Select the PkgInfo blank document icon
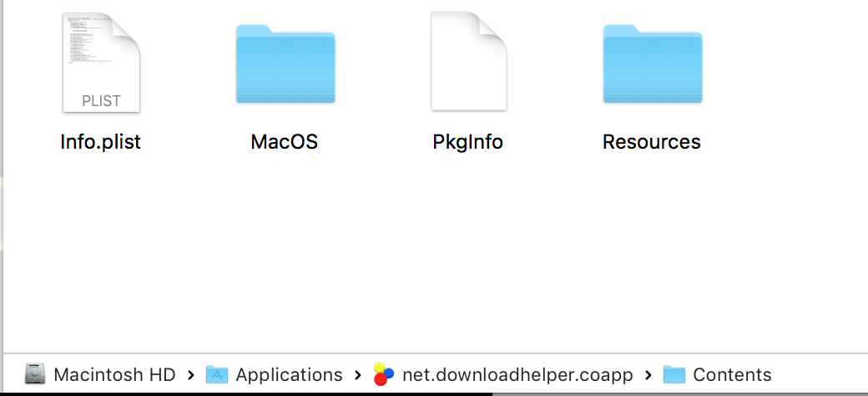Image resolution: width=868 pixels, height=396 pixels. (469, 62)
